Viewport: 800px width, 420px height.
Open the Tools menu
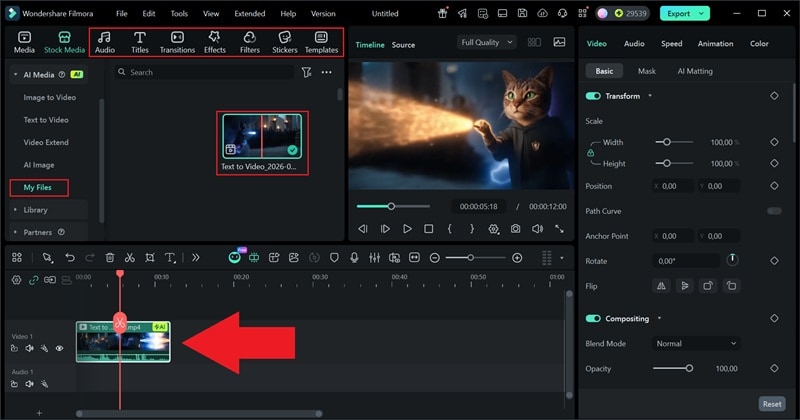tap(179, 14)
